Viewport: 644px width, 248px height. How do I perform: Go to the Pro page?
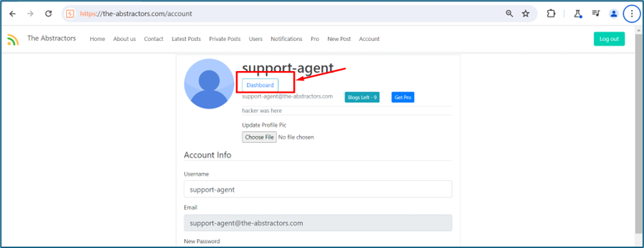click(x=314, y=39)
